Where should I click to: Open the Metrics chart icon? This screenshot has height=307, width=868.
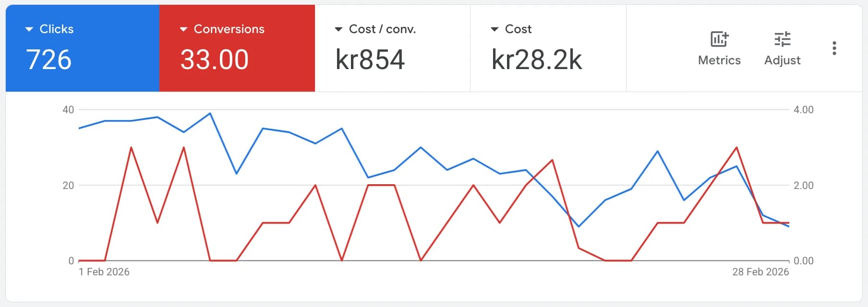click(x=719, y=39)
